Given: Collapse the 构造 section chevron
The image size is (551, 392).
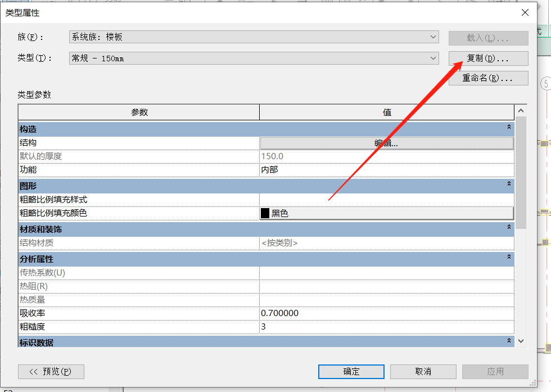Looking at the screenshot, I should click(x=509, y=128).
